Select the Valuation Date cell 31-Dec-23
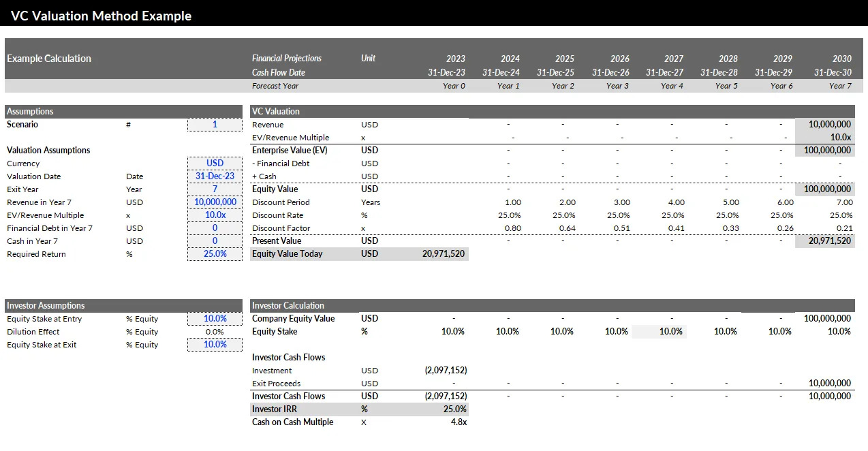 point(215,176)
